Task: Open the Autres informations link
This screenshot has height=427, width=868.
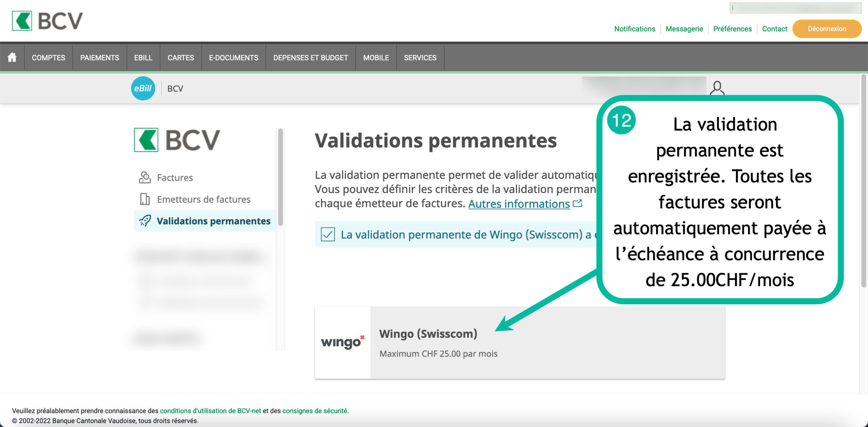Action: [519, 204]
